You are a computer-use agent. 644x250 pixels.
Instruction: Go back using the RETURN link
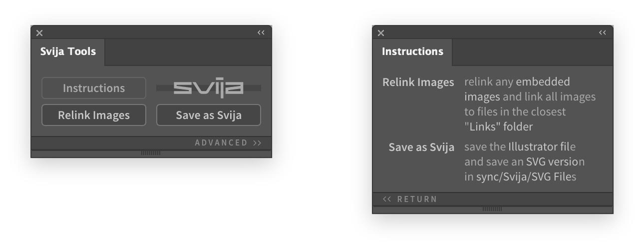click(410, 199)
